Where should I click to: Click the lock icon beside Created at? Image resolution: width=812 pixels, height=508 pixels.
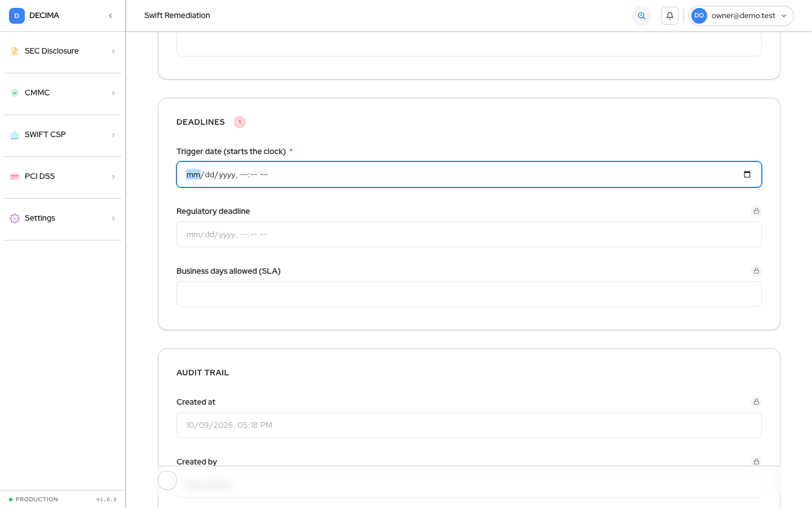click(x=757, y=402)
